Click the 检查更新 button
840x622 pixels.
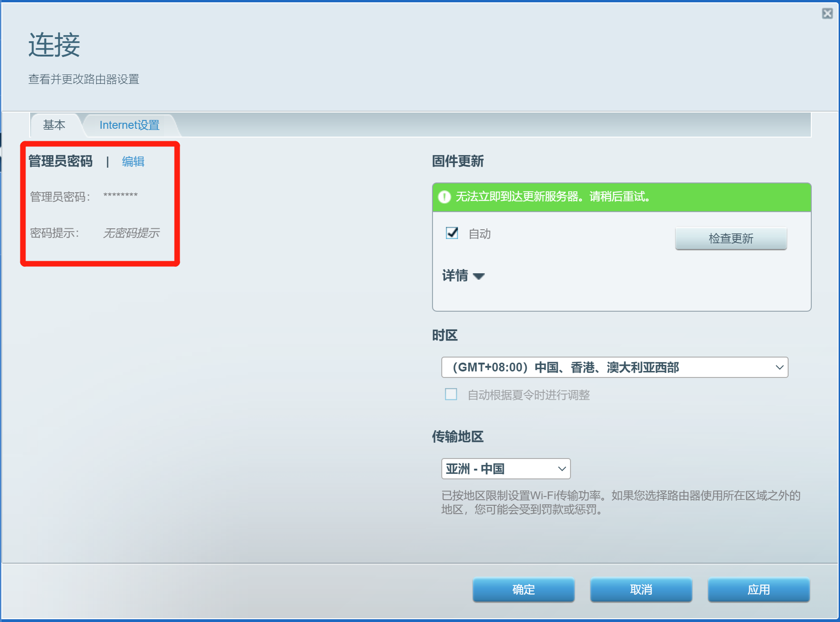pyautogui.click(x=731, y=239)
